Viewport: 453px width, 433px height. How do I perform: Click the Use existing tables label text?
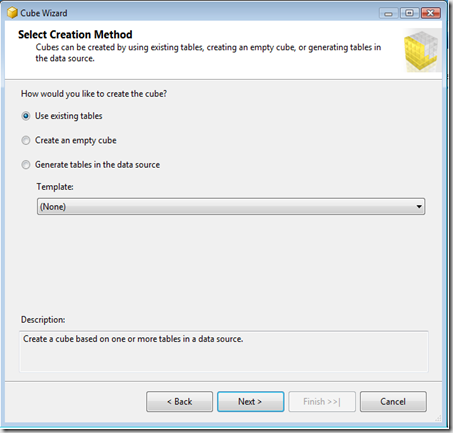69,116
